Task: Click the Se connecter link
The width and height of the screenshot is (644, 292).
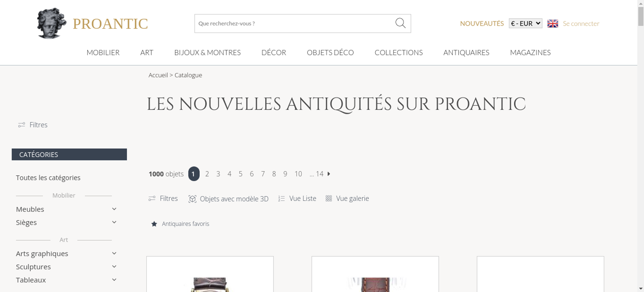Action: (581, 23)
